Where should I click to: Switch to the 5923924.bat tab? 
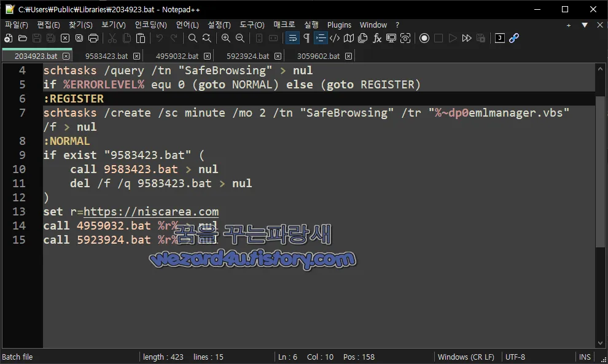[247, 56]
